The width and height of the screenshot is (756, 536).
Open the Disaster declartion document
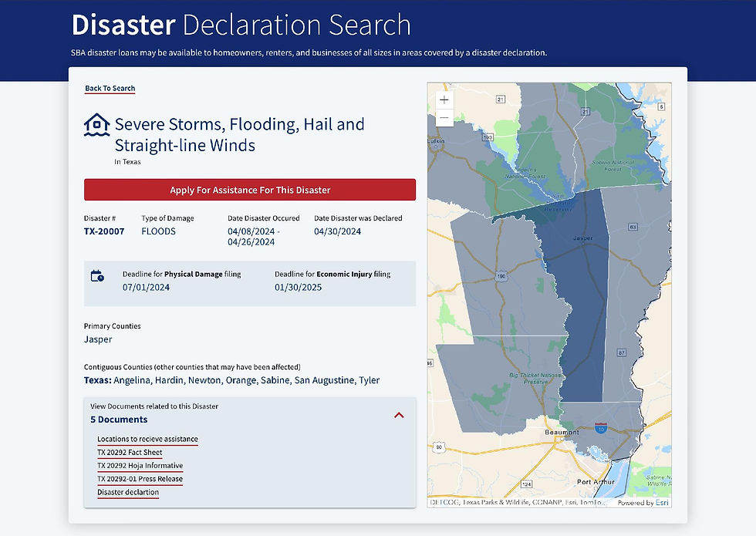[x=128, y=492]
